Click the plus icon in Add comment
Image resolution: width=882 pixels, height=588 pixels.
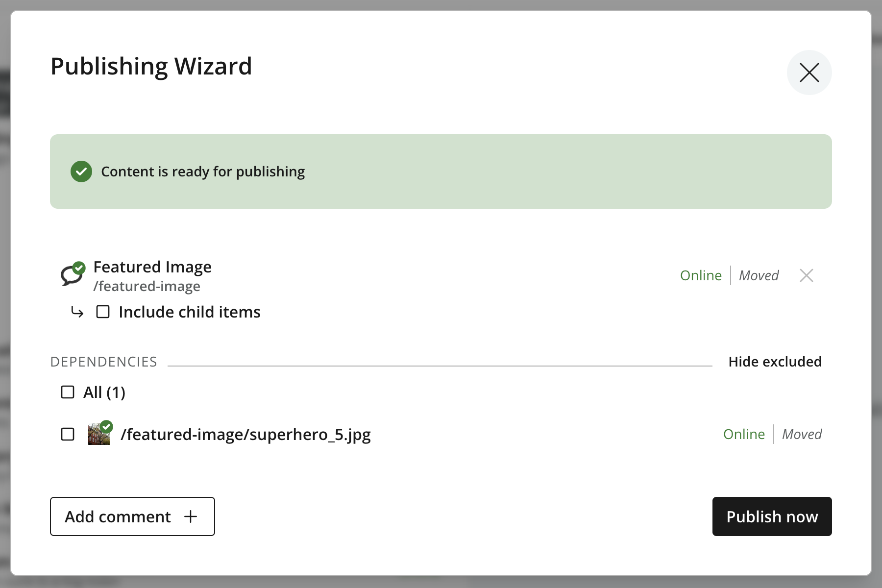[x=191, y=516]
